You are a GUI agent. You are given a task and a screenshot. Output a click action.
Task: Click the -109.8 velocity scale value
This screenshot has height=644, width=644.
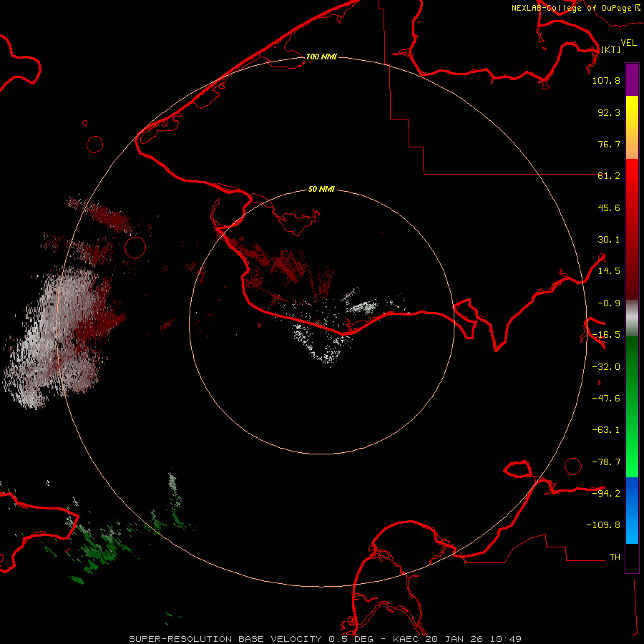click(603, 525)
